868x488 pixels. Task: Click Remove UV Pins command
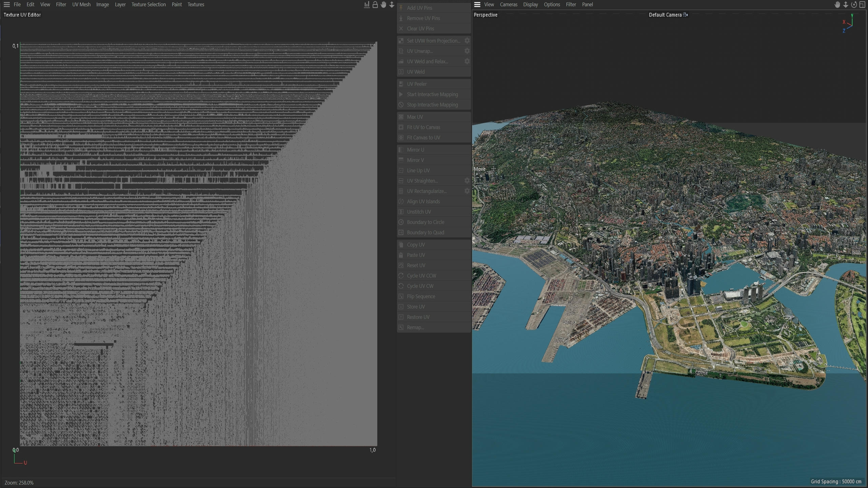pos(434,18)
